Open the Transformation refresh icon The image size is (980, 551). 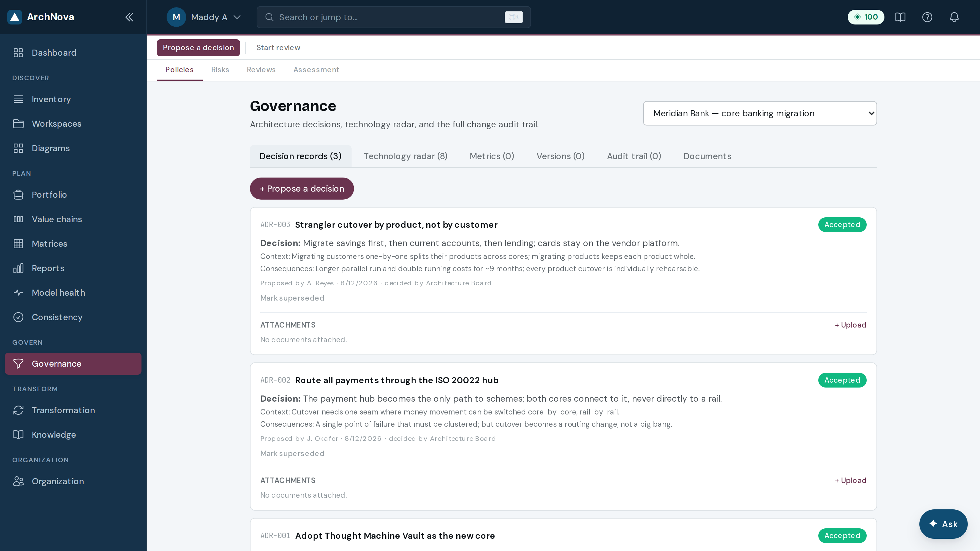tap(18, 410)
